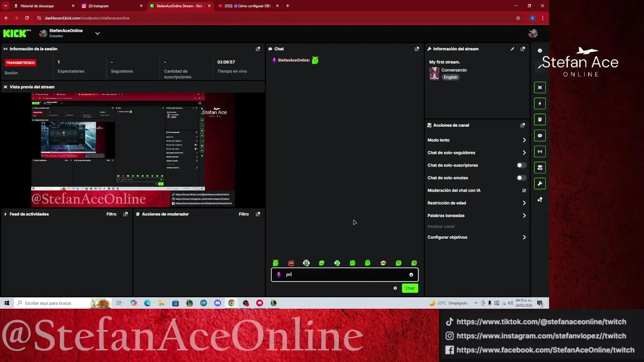Image resolution: width=644 pixels, height=362 pixels.
Task: Open Moderación del chat con IA external link
Action: pyautogui.click(x=524, y=191)
